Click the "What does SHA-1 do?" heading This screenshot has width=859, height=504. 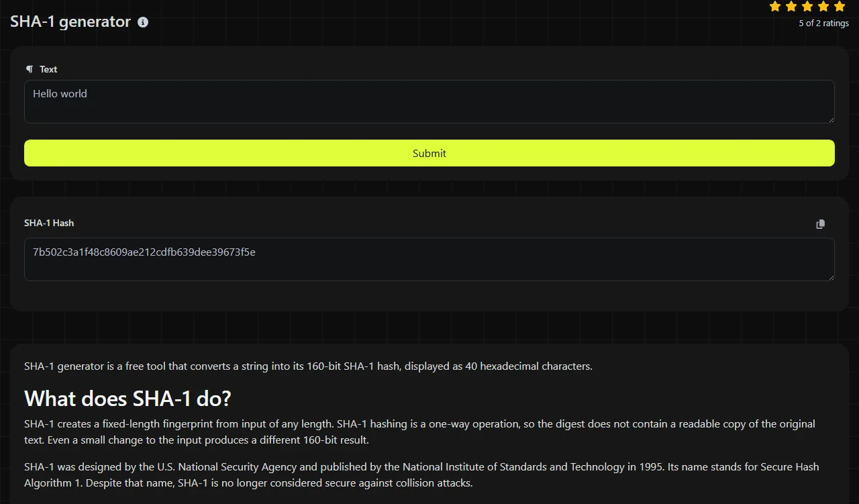[128, 399]
